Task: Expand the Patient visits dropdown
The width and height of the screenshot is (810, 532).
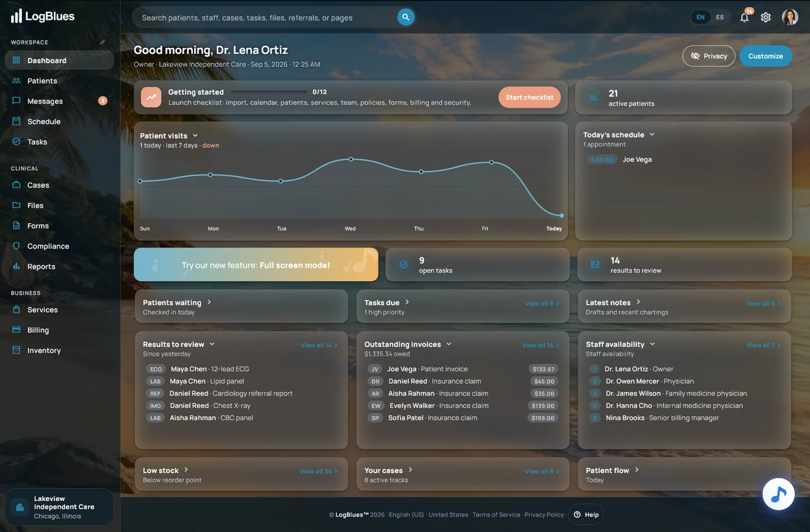Action: click(x=195, y=136)
